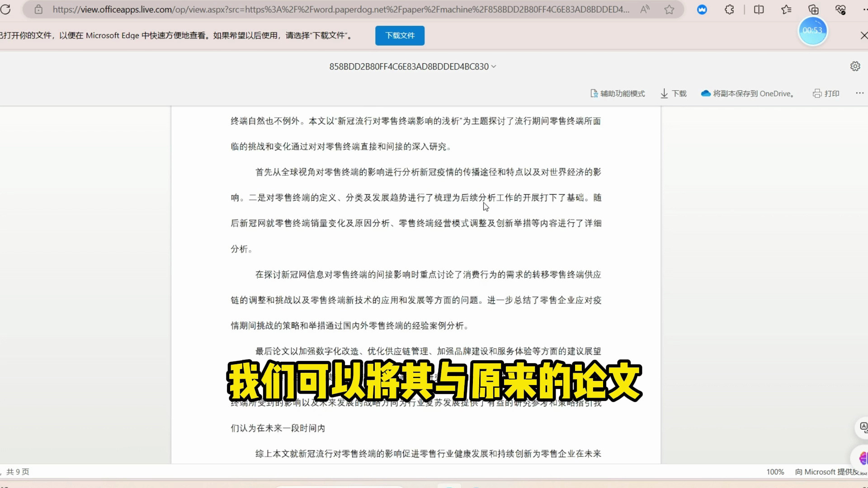This screenshot has width=868, height=488.
Task: Open viewer settings gear icon
Action: 855,66
